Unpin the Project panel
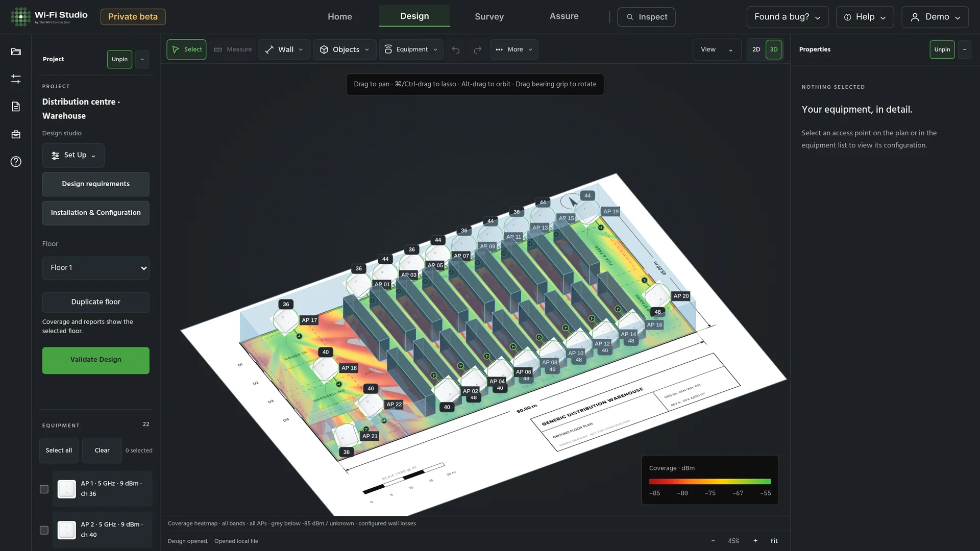 point(119,59)
